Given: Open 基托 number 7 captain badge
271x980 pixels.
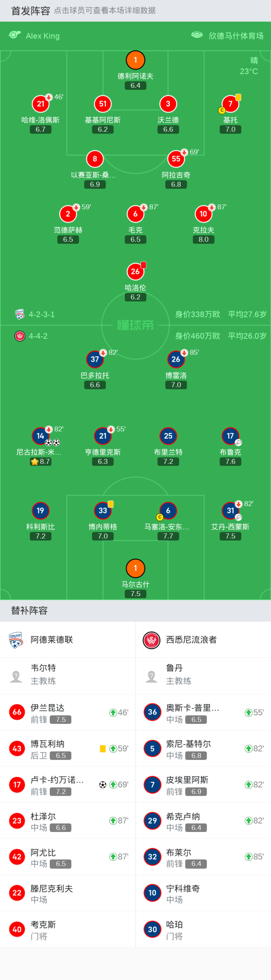Looking at the screenshot, I should (230, 104).
